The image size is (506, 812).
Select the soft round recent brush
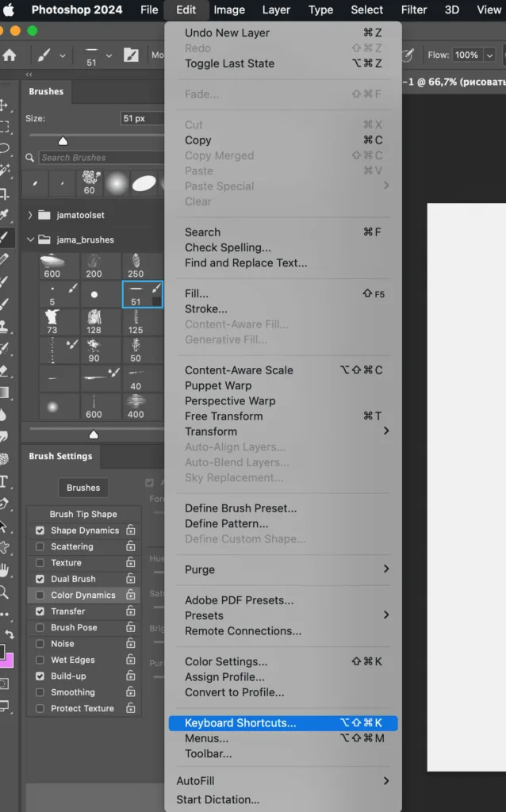[117, 183]
